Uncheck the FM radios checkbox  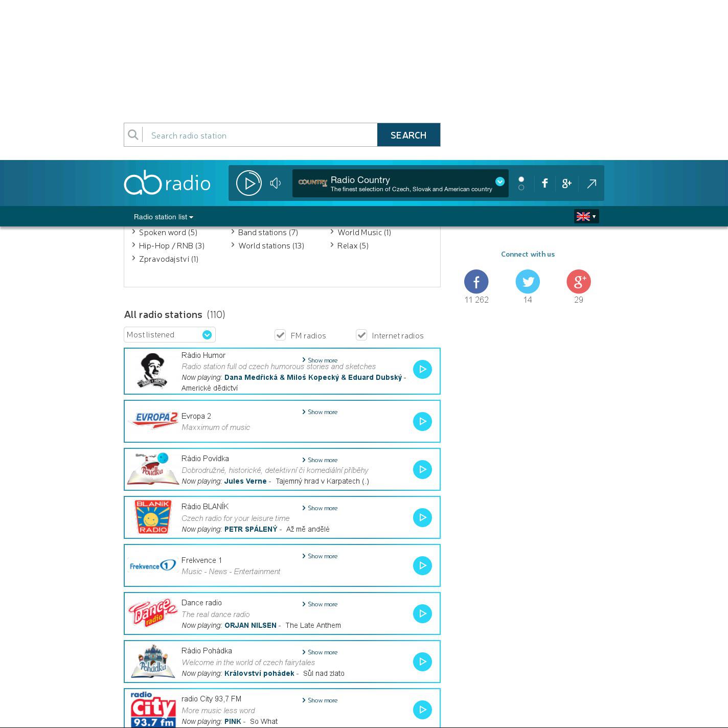pyautogui.click(x=280, y=335)
